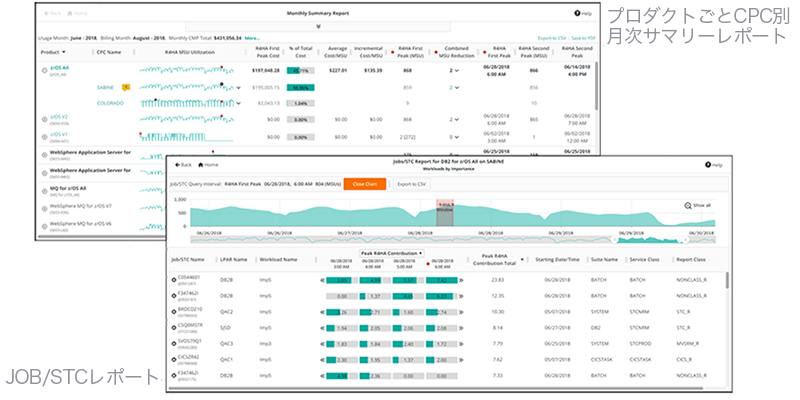The width and height of the screenshot is (800, 400).
Task: Select the z/OS V1 product radio button
Action: [44, 136]
